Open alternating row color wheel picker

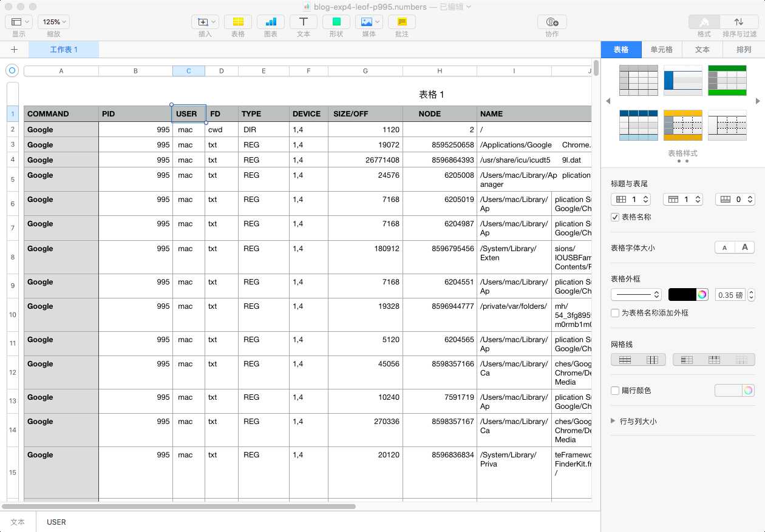749,391
